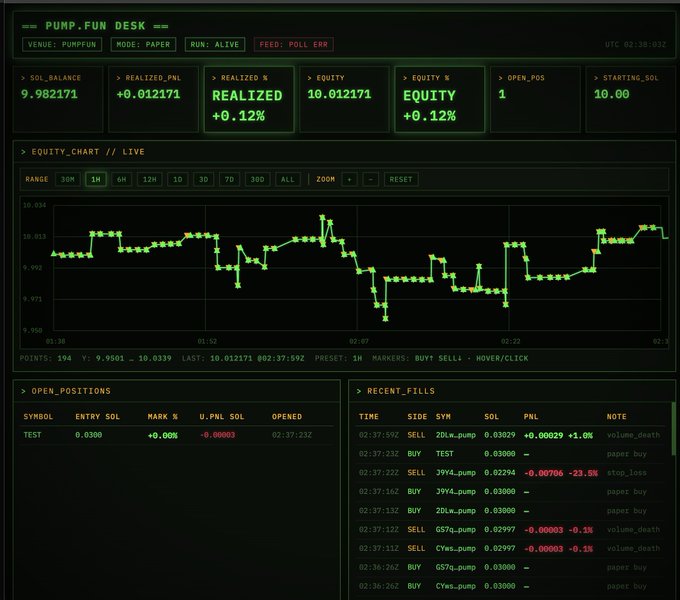This screenshot has width=680, height=600.
Task: Click the recent fills scrollbar
Action: pyautogui.click(x=673, y=429)
